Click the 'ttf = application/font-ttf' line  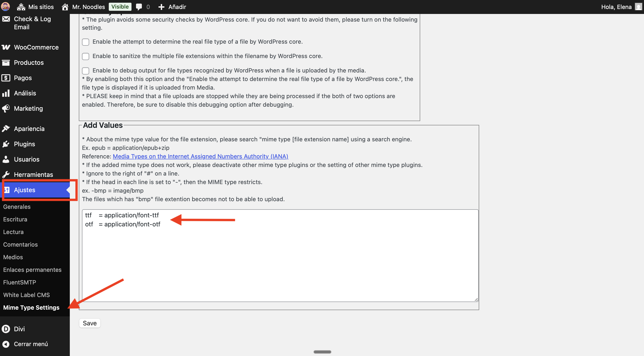tap(122, 215)
